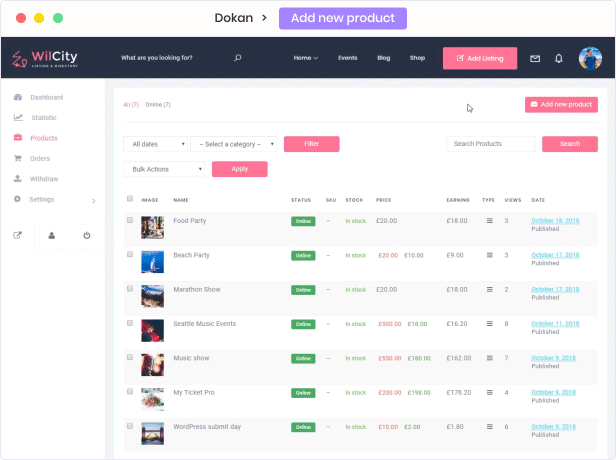Tick the select-all checkbox in table header
Screen dimensions: 616x460
tap(130, 198)
